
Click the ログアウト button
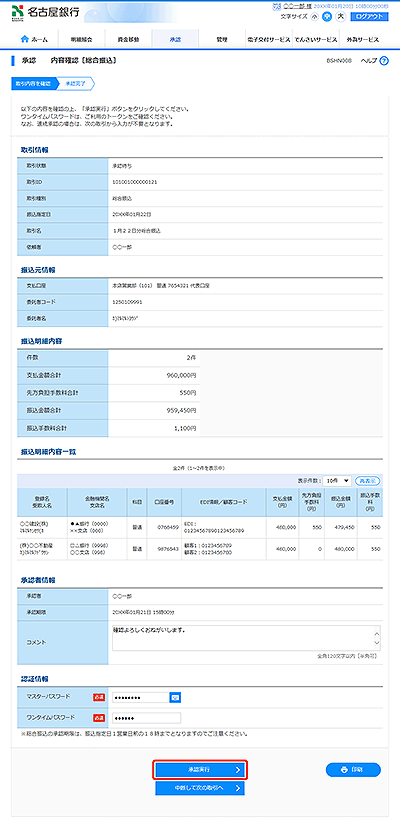(x=370, y=16)
